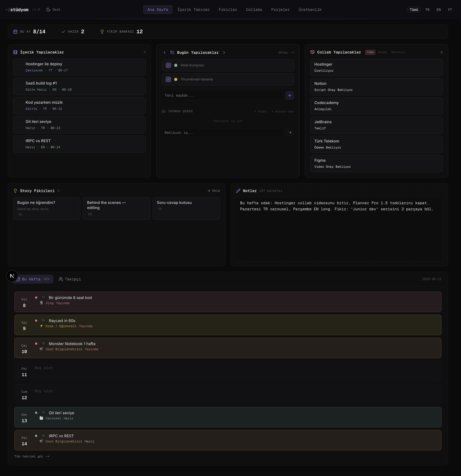461x476 pixels.
Task: Filter collabs by Bende
Action: point(382,52)
